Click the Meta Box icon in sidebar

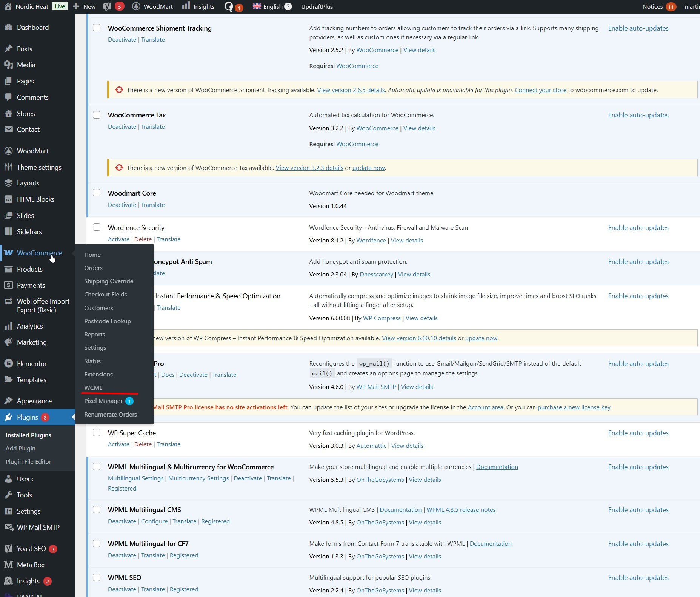[x=8, y=565]
